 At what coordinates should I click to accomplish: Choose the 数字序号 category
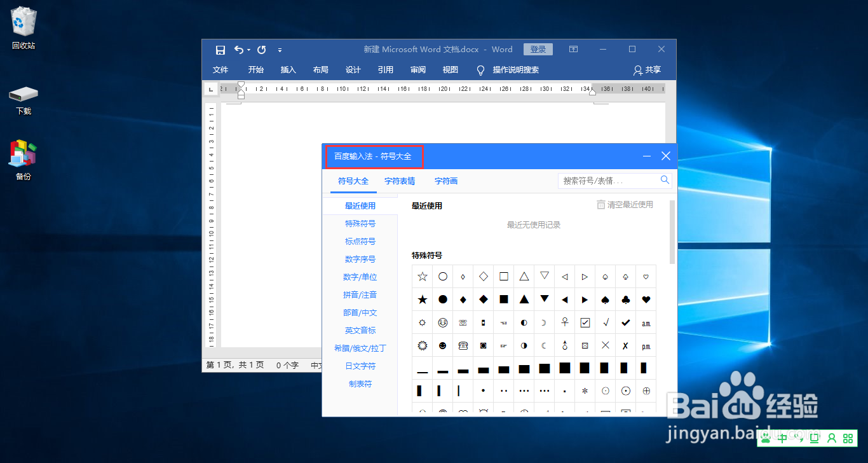[x=360, y=259]
